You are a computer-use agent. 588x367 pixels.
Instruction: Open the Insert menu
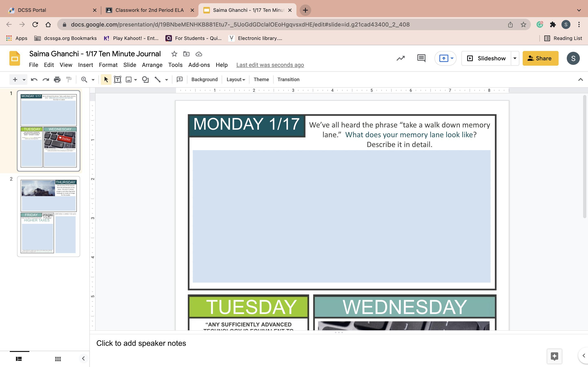(85, 65)
